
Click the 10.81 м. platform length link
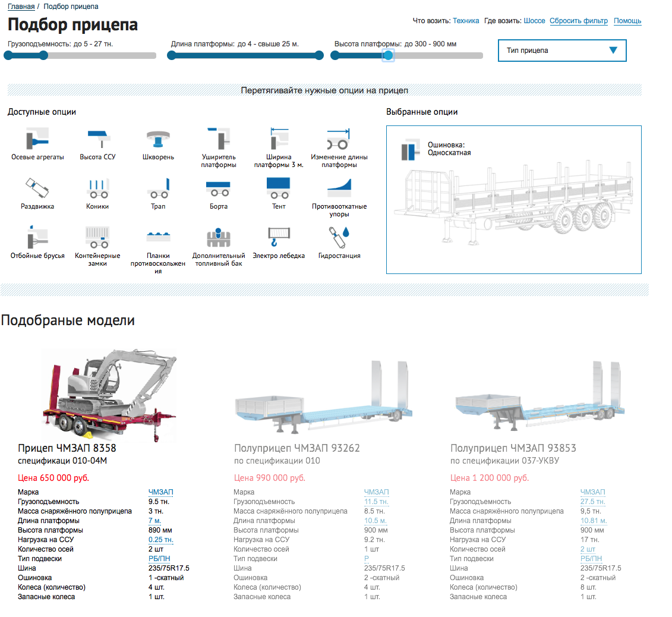click(594, 521)
